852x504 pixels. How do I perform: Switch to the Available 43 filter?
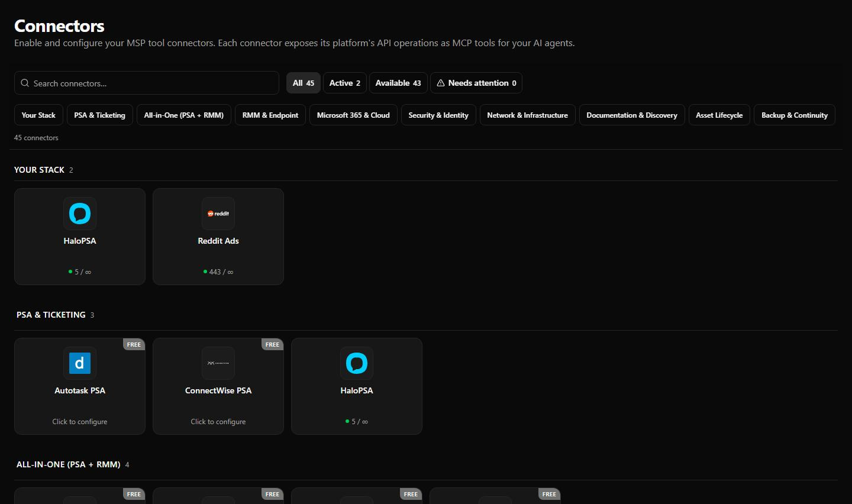point(398,83)
